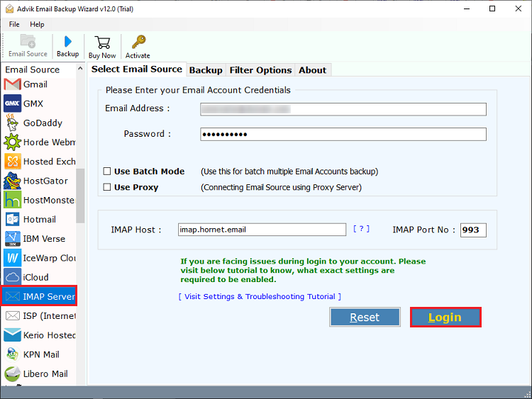Click the Login button
This screenshot has width=532, height=399.
pos(445,317)
